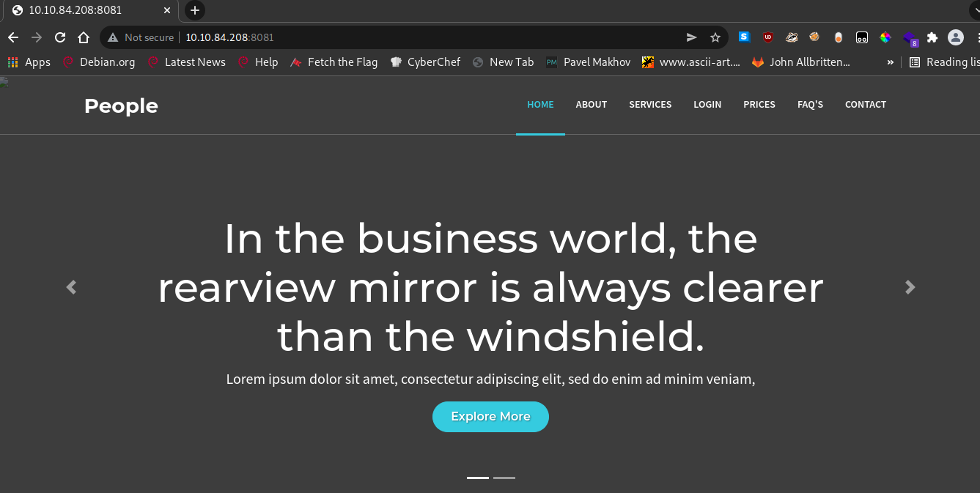Open the CyberChef bookmark

[425, 62]
